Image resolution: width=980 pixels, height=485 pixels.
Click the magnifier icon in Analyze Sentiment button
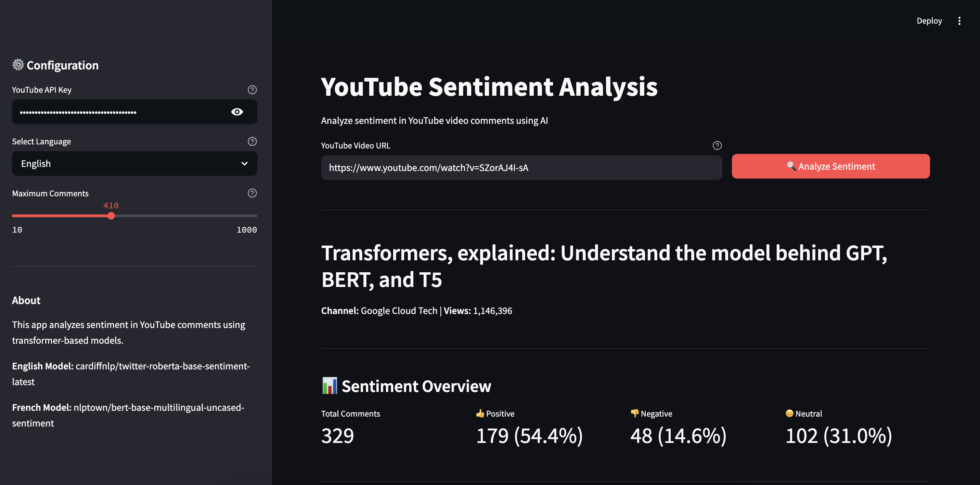tap(791, 166)
